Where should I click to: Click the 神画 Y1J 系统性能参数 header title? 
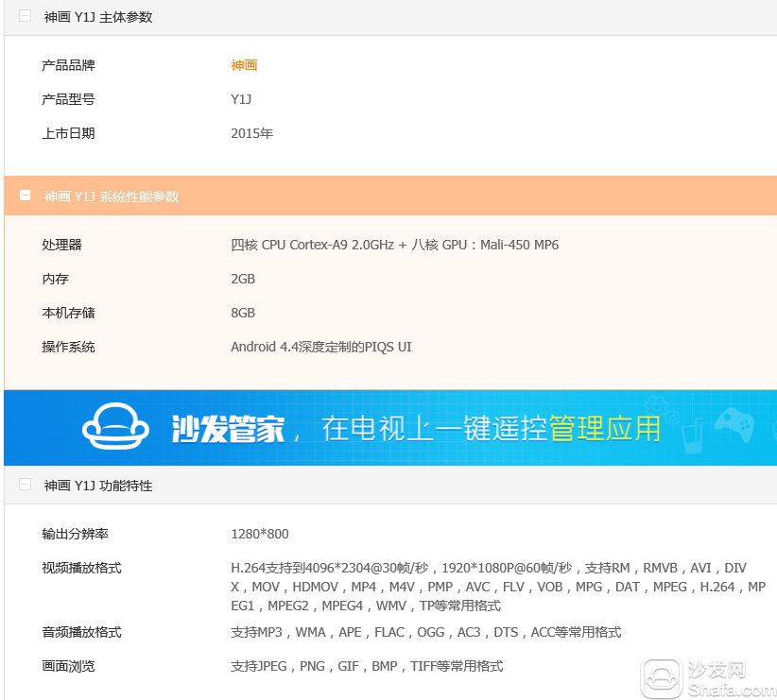coord(112,196)
